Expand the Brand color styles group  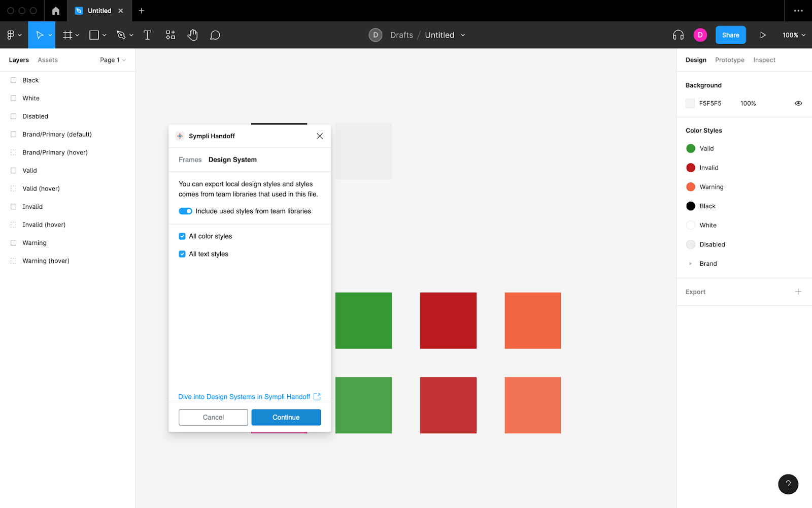pos(691,264)
